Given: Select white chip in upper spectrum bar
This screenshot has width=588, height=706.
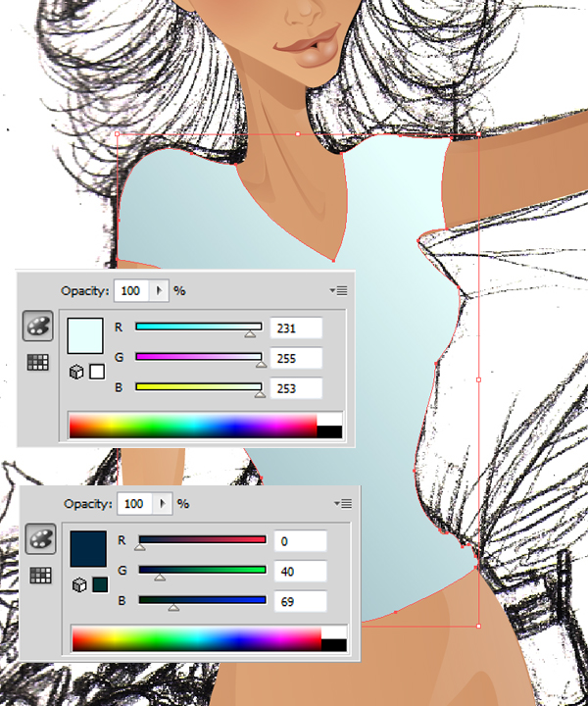Looking at the screenshot, I should click(329, 420).
